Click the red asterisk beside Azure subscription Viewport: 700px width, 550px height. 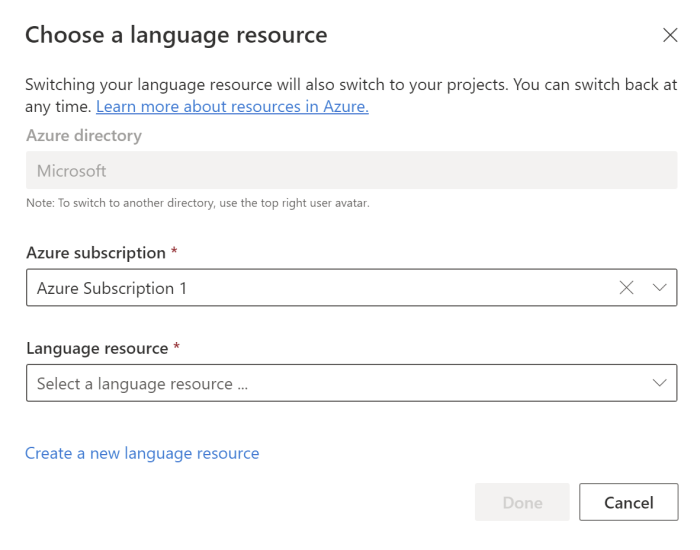click(174, 252)
